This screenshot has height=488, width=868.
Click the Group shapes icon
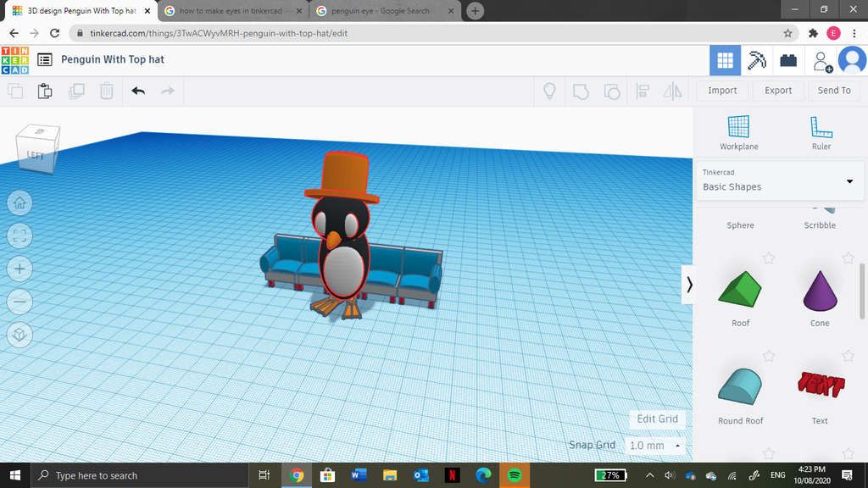point(581,91)
